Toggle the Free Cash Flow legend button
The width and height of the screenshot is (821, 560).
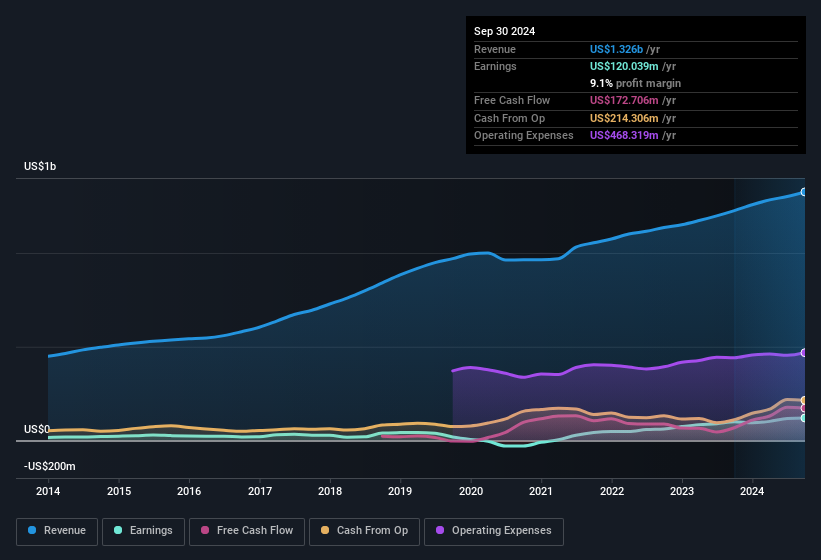247,531
